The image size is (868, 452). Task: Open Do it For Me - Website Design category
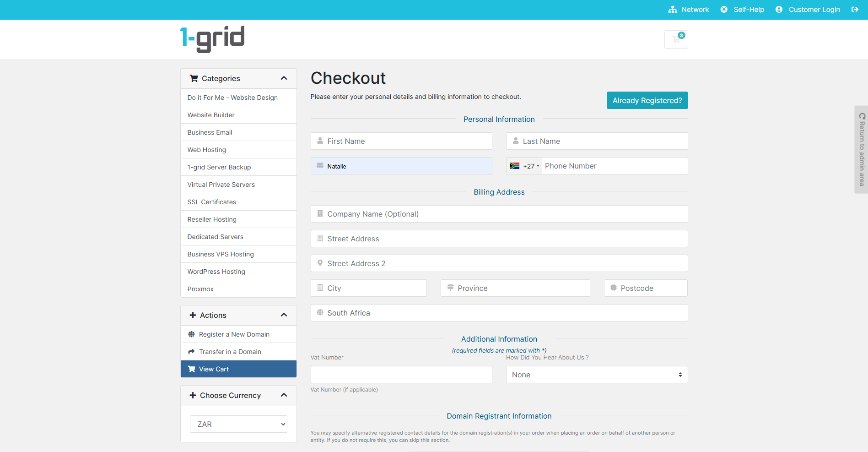[x=238, y=98]
